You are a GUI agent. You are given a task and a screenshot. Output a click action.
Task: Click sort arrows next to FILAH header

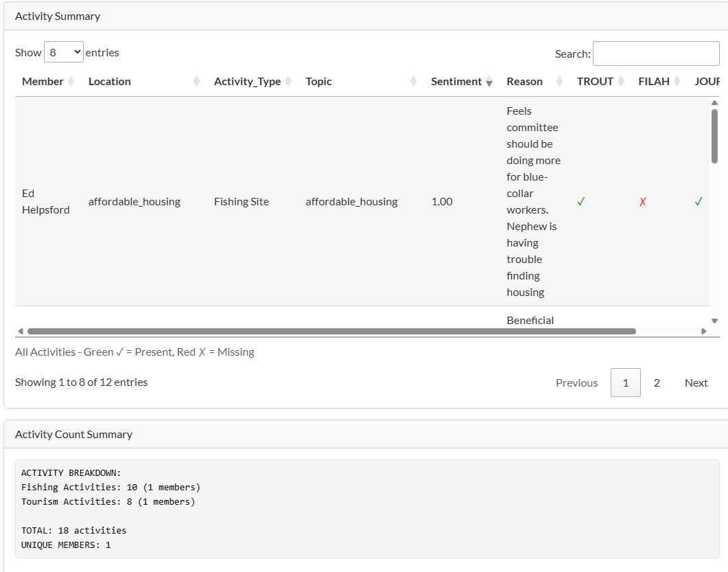[677, 82]
